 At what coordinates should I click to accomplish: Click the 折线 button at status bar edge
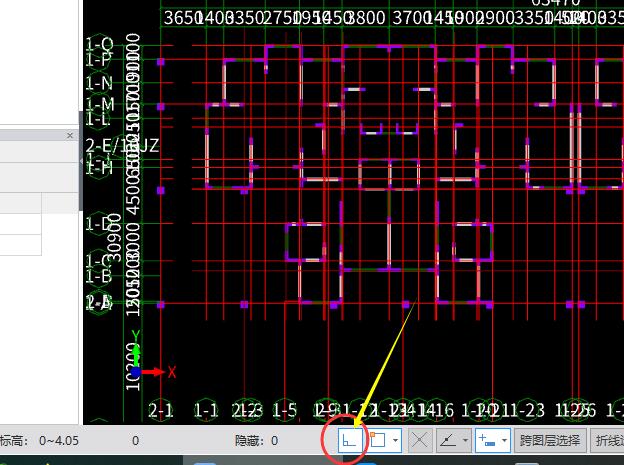pyautogui.click(x=608, y=440)
